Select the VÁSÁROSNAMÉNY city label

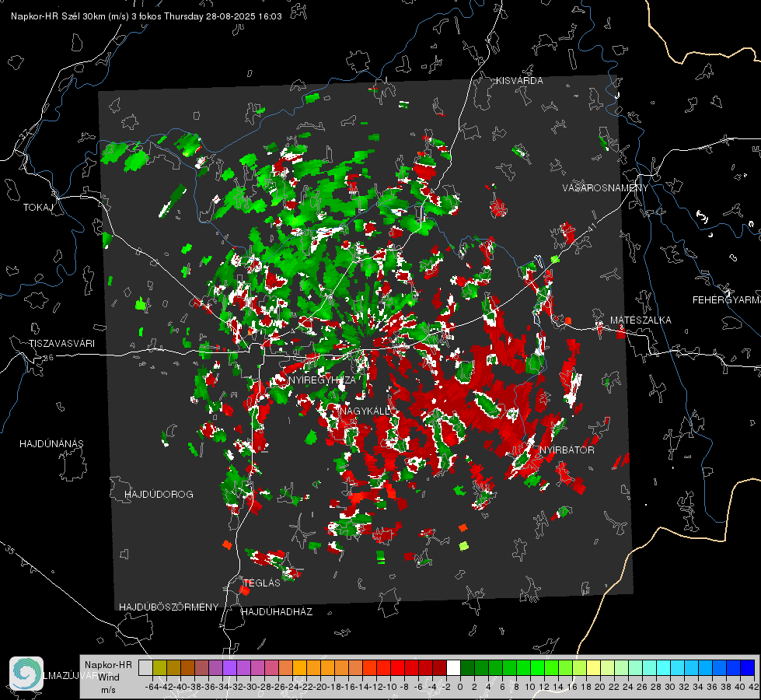[606, 188]
